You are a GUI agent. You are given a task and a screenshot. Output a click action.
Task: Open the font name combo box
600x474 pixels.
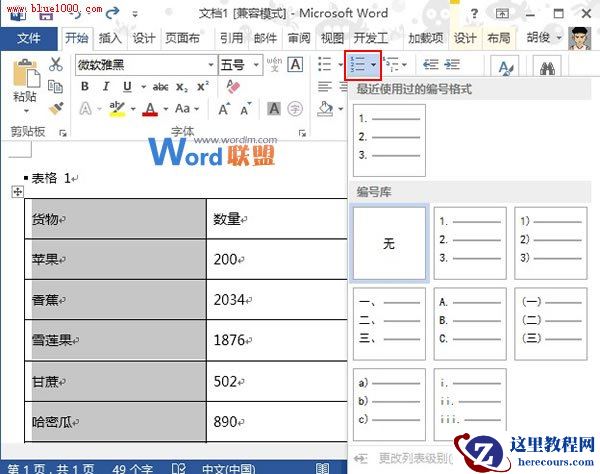pyautogui.click(x=146, y=65)
